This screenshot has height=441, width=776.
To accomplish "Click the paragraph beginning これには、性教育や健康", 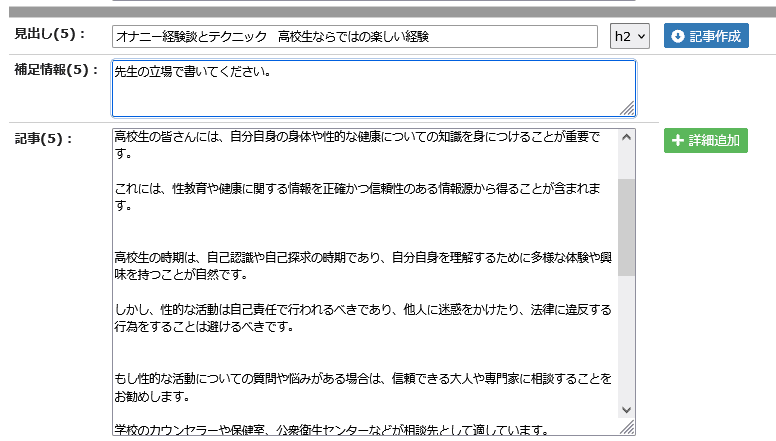I will [x=357, y=196].
